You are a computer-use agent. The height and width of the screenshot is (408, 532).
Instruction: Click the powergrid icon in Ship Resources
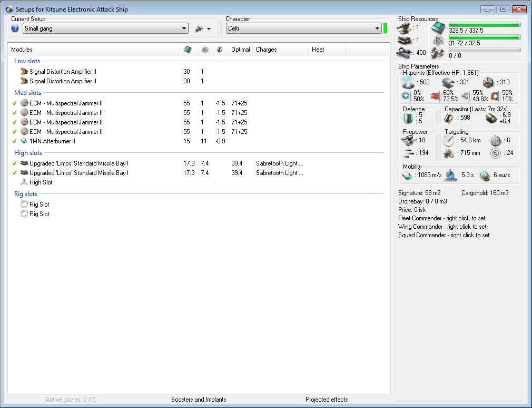(x=439, y=41)
